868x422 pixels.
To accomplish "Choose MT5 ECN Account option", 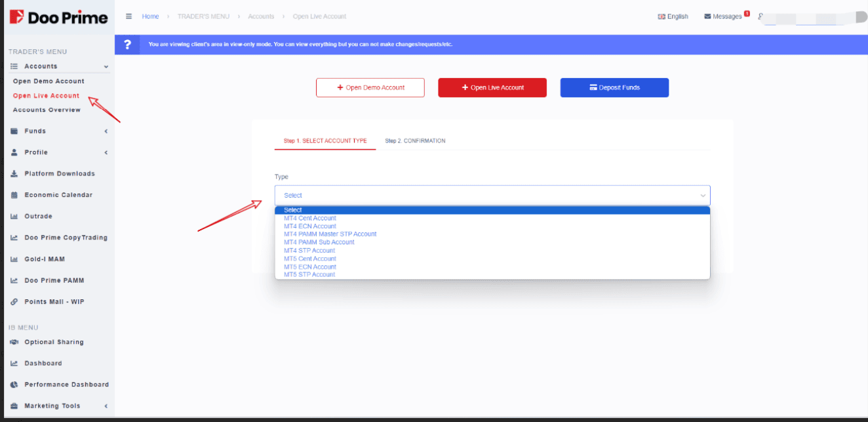I will click(492, 266).
